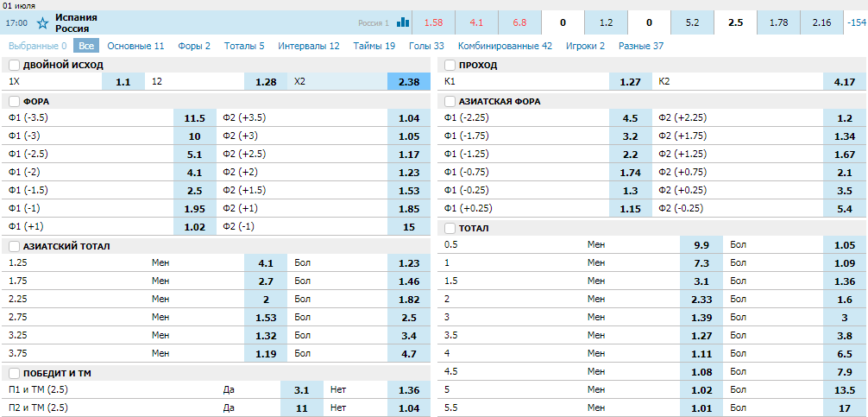
Task: Open the Голы 33 tab
Action: [x=427, y=46]
